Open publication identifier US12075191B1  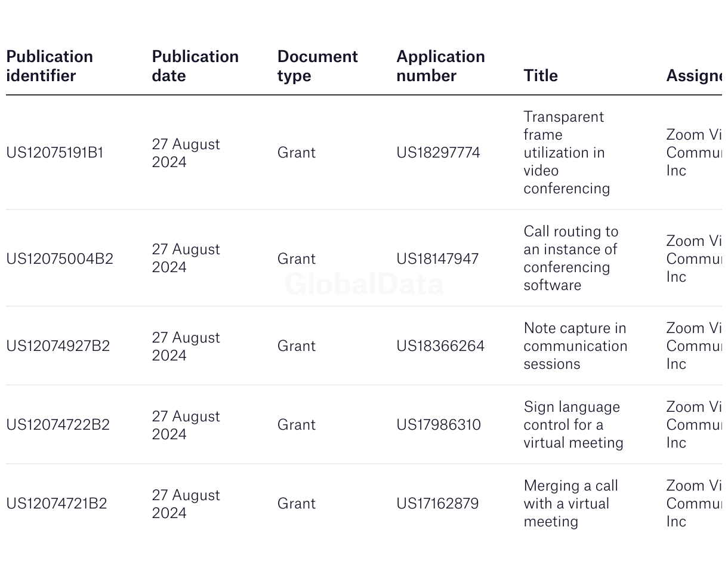(55, 153)
